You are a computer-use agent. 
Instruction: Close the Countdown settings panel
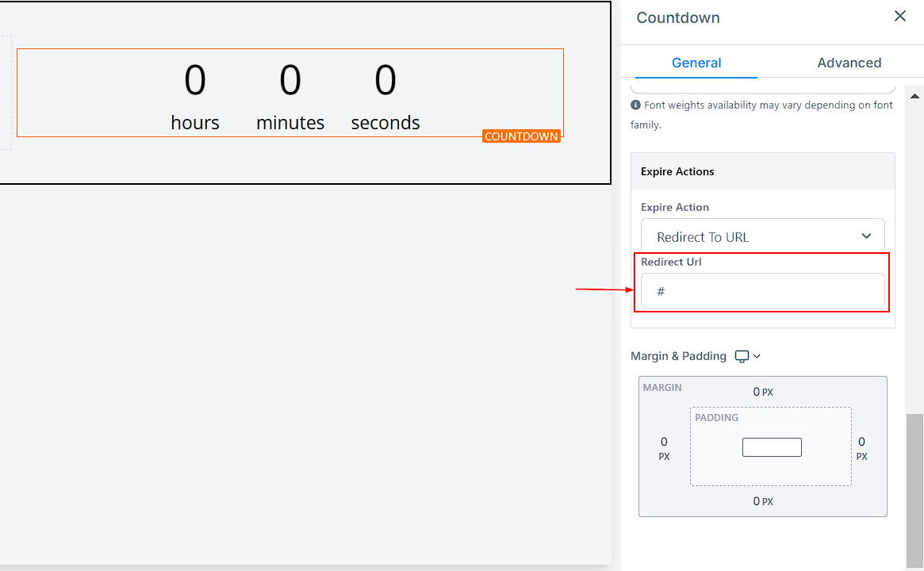click(x=899, y=17)
